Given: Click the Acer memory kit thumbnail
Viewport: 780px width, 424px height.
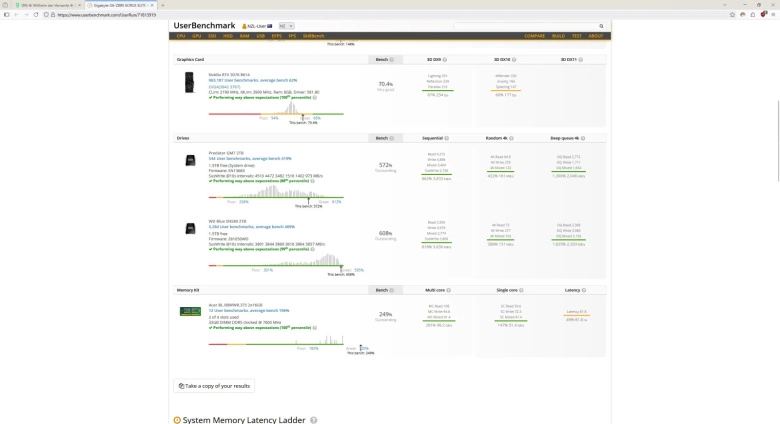Looking at the screenshot, I should 190,312.
